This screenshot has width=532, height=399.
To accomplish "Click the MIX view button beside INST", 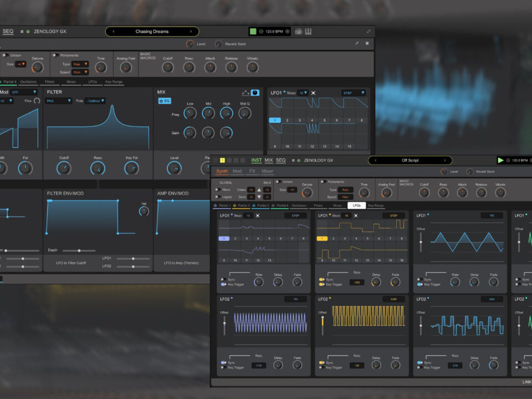I will [269, 160].
